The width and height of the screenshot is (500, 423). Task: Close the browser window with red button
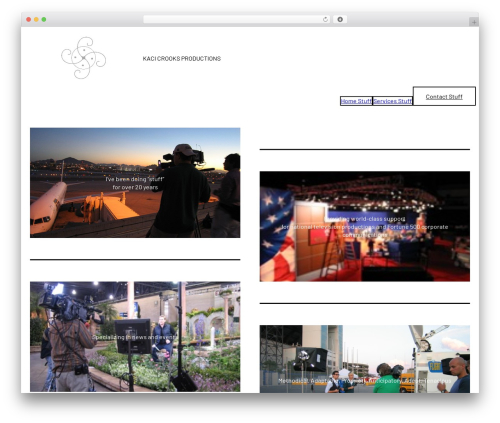(29, 19)
